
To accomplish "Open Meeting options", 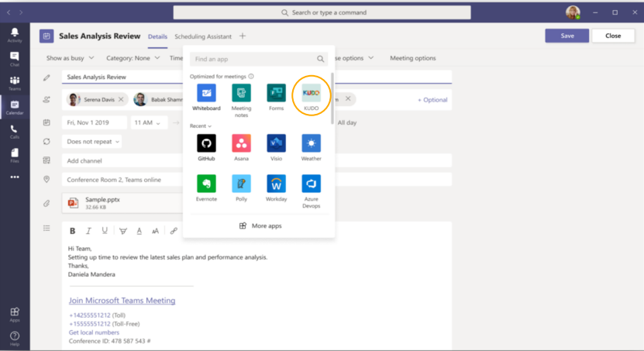I will tap(413, 58).
